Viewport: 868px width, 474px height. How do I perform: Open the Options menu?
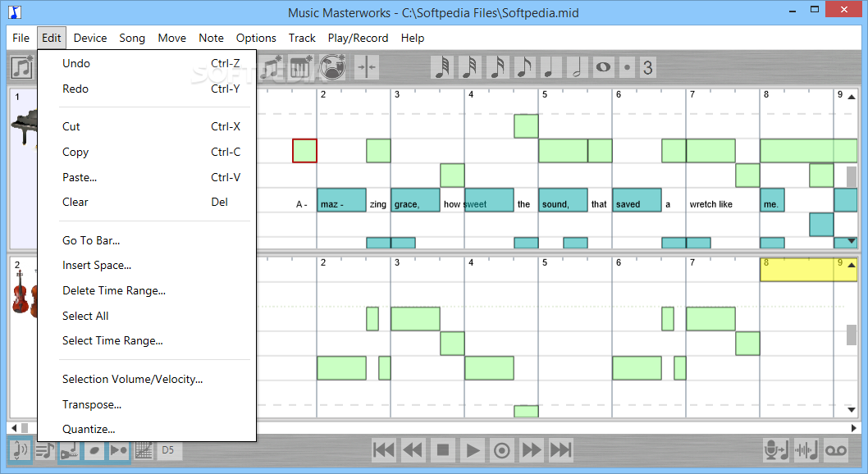(x=256, y=38)
